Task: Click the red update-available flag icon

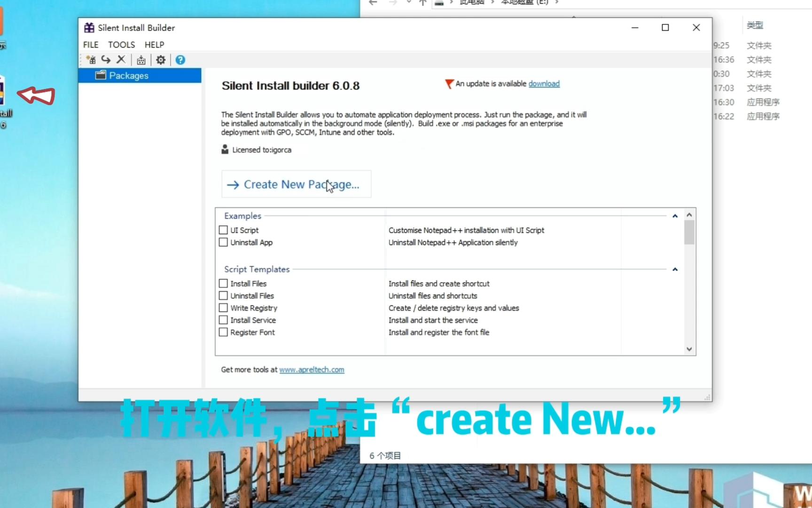Action: point(449,84)
